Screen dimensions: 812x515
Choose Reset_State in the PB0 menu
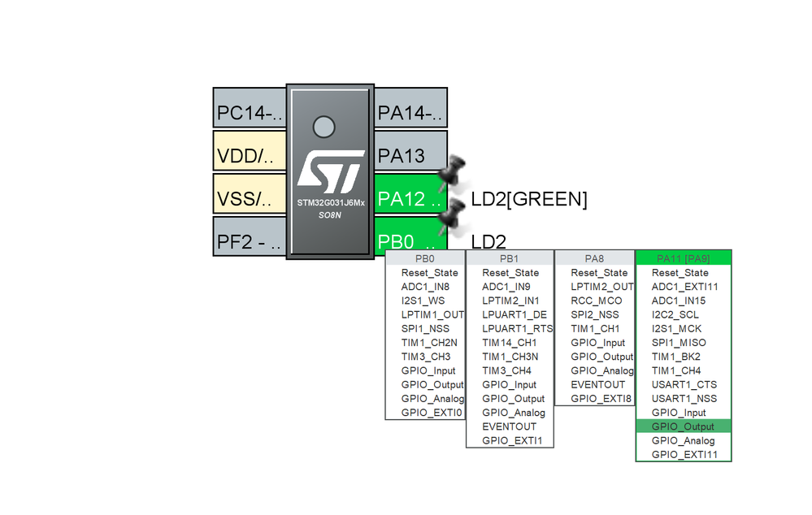click(x=425, y=273)
